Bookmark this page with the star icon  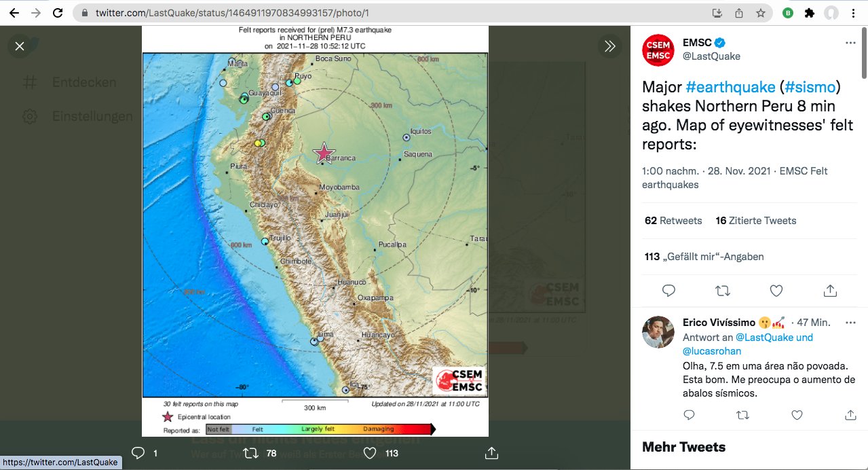point(761,13)
